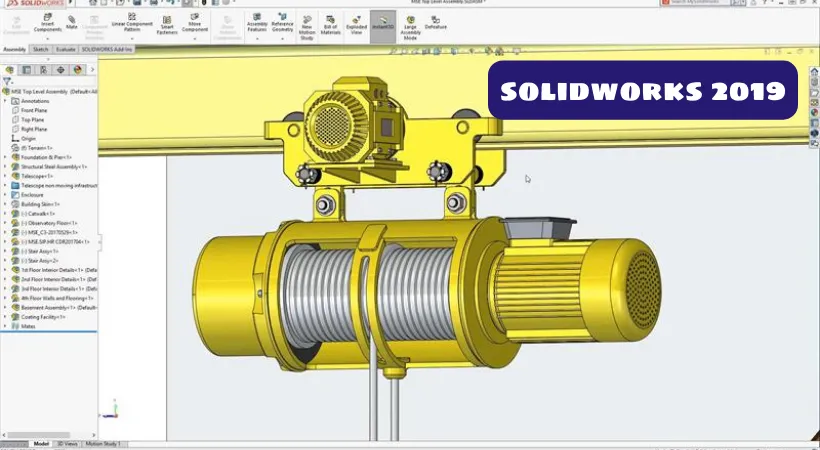Toggle the Instant3D button

383,26
